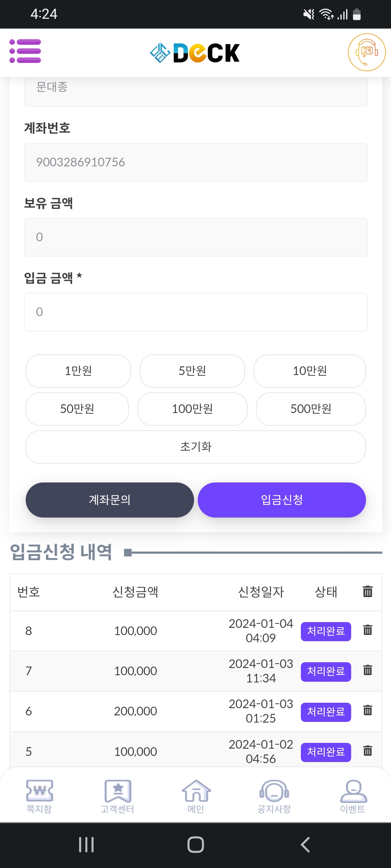The width and height of the screenshot is (391, 868).
Task: Open 이벤트 events tab
Action: [x=353, y=796]
